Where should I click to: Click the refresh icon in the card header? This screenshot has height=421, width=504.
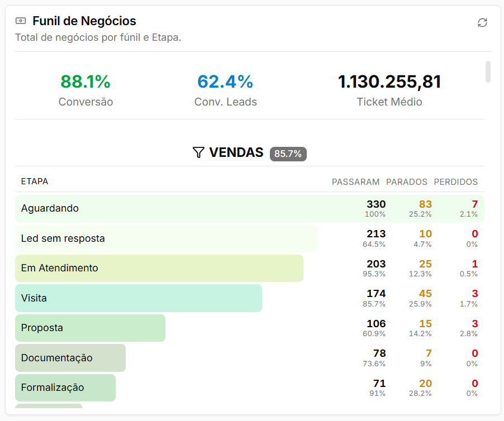[482, 22]
